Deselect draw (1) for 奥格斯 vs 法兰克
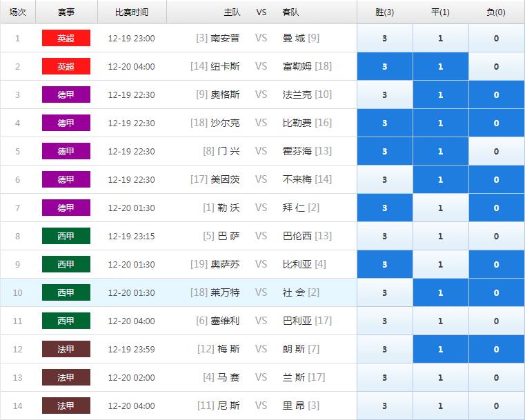 pyautogui.click(x=441, y=94)
